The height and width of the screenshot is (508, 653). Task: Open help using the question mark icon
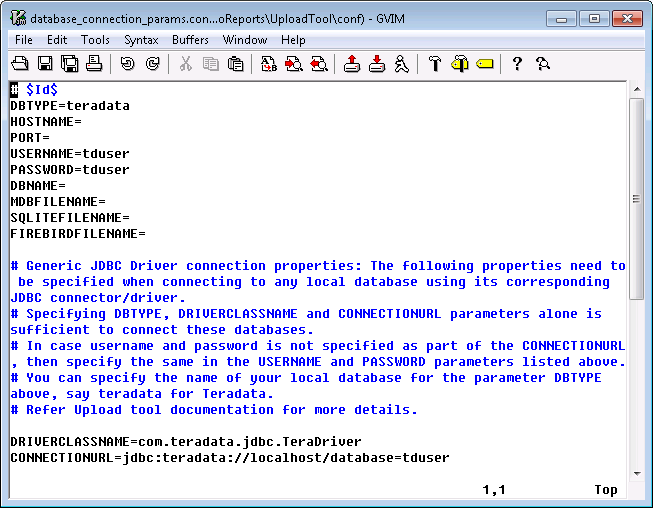pos(517,64)
